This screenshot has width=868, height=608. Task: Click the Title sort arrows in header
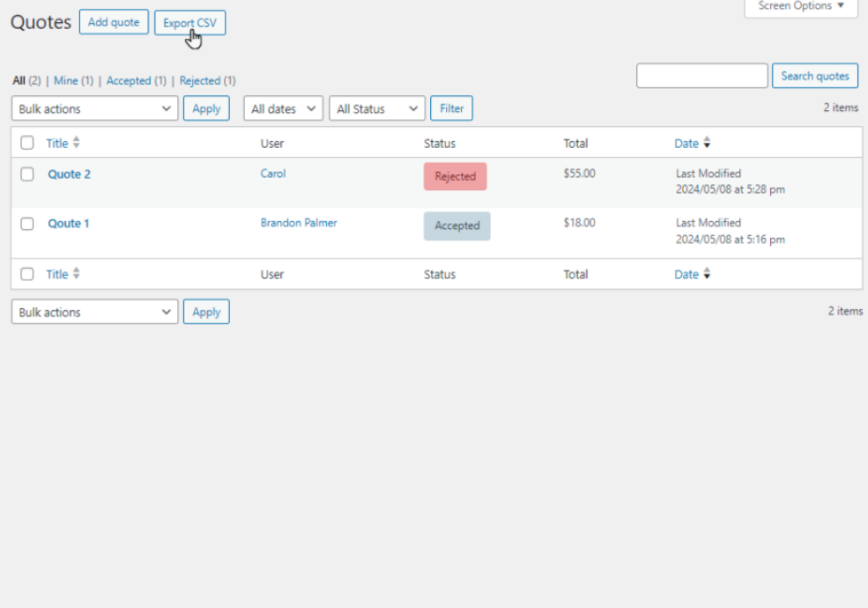(x=76, y=143)
